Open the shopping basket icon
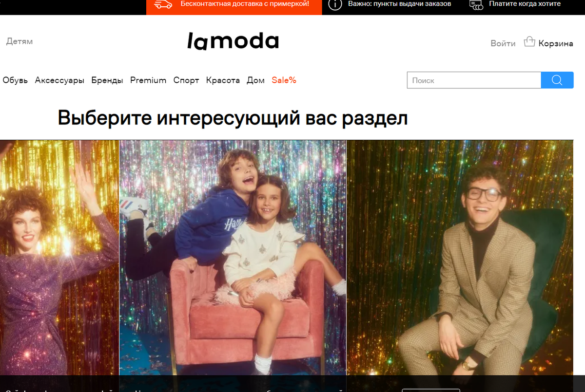Image resolution: width=585 pixels, height=392 pixels. tap(529, 42)
